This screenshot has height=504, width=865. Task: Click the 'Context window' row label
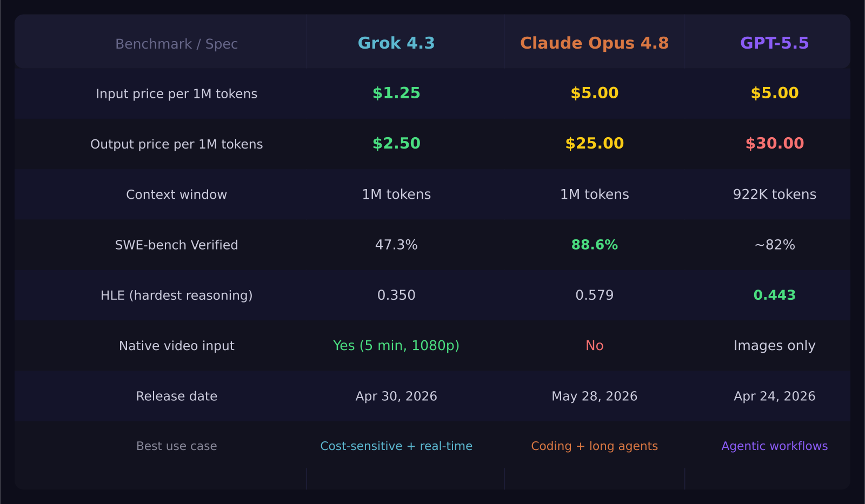[176, 194]
